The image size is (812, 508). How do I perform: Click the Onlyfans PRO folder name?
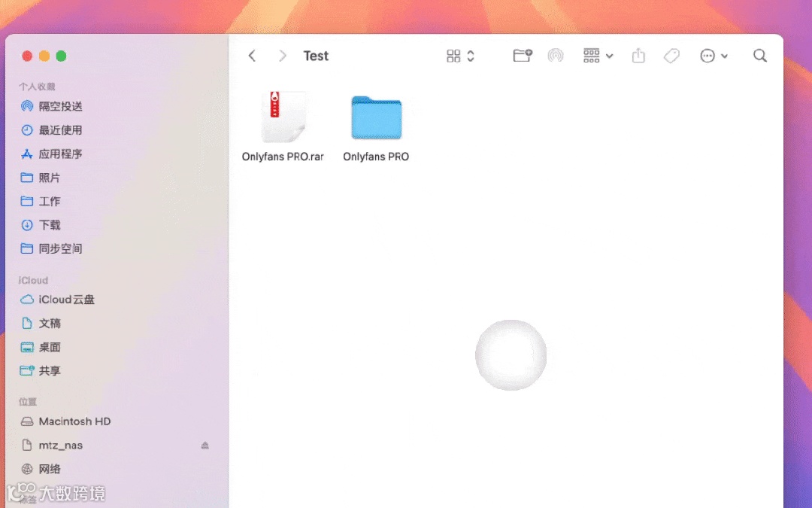(376, 157)
